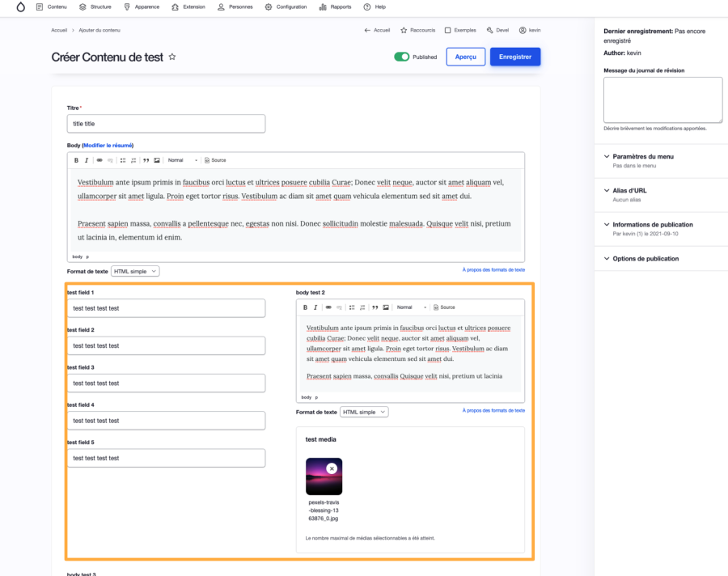Image resolution: width=728 pixels, height=576 pixels.
Task: Click the Ajouter du contenu breadcrumb
Action: [x=99, y=30]
